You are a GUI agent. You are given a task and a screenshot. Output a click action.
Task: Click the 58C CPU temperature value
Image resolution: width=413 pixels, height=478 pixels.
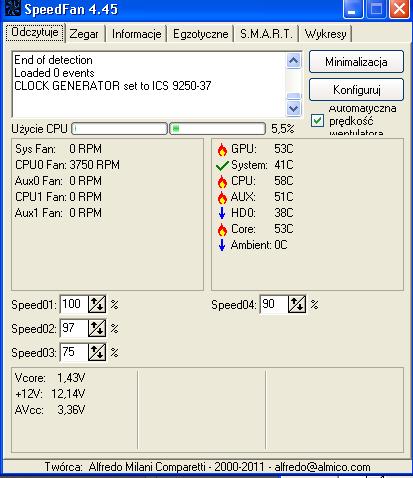click(284, 181)
